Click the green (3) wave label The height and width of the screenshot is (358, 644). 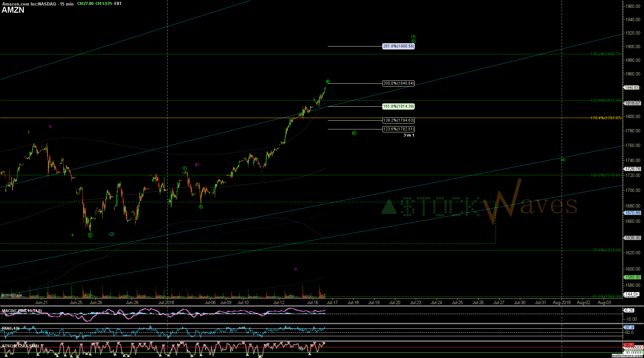point(413,36)
